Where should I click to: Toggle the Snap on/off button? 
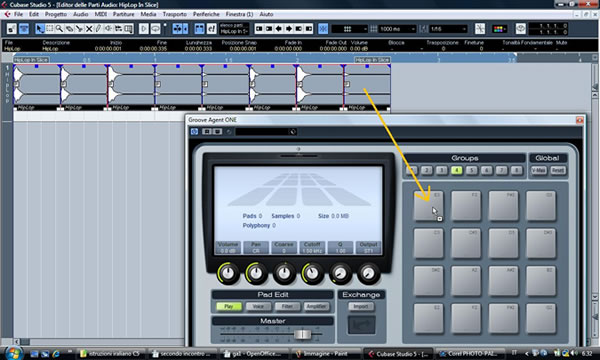323,29
